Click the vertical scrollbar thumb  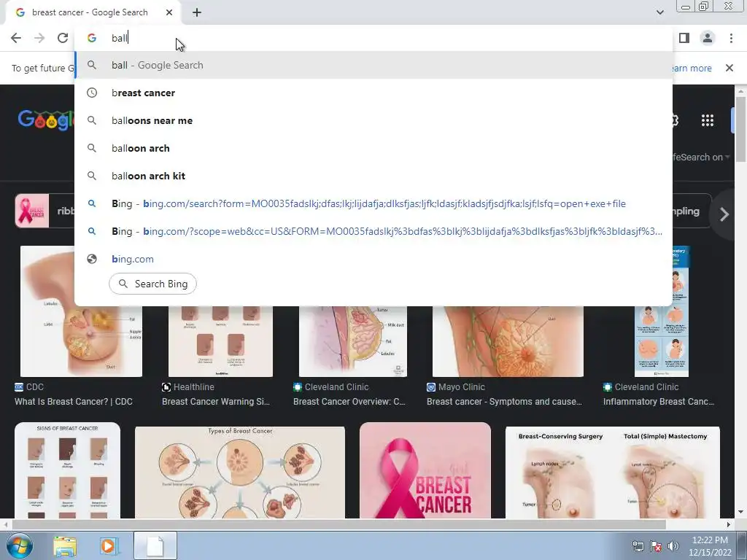(x=740, y=128)
